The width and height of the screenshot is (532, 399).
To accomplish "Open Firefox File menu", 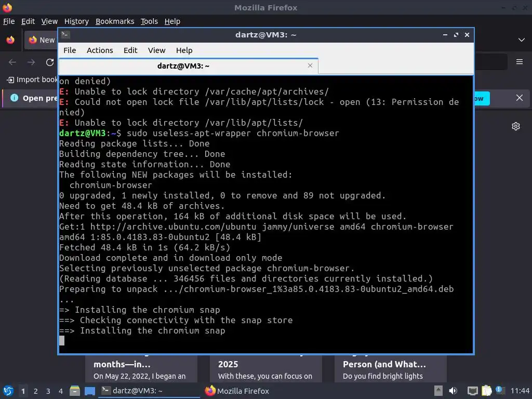I will (x=9, y=21).
